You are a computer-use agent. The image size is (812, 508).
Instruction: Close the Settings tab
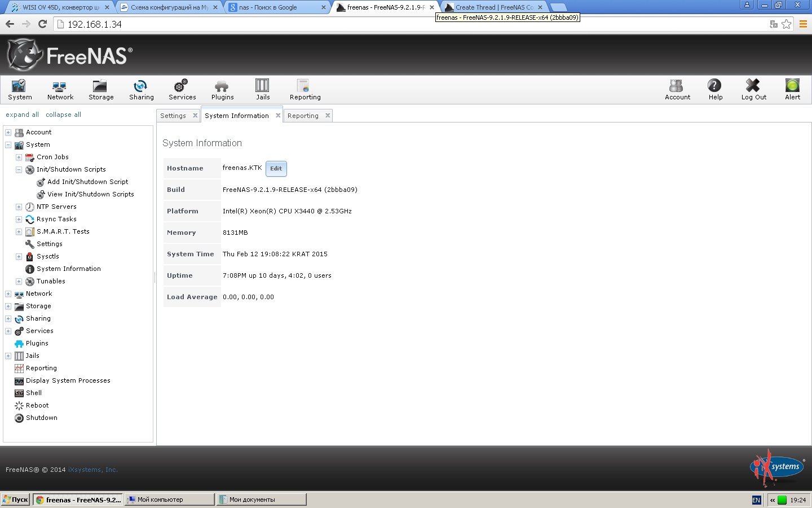point(195,115)
